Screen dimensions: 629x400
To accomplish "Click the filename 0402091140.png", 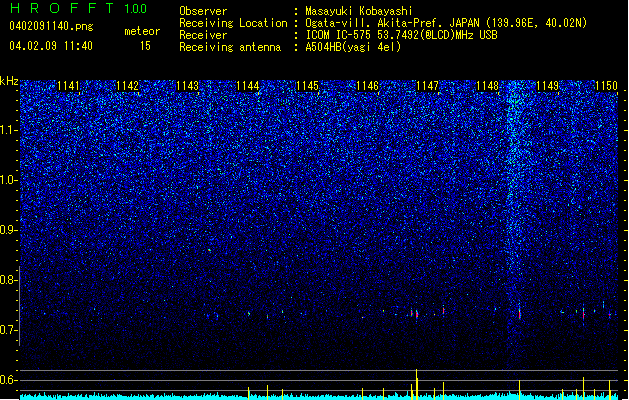I will [x=51, y=26].
